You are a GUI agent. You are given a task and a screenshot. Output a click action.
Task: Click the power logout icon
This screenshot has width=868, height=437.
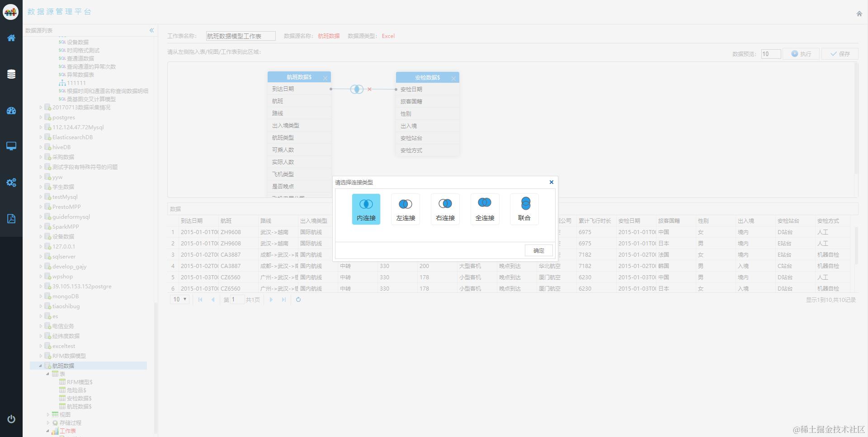[11, 419]
